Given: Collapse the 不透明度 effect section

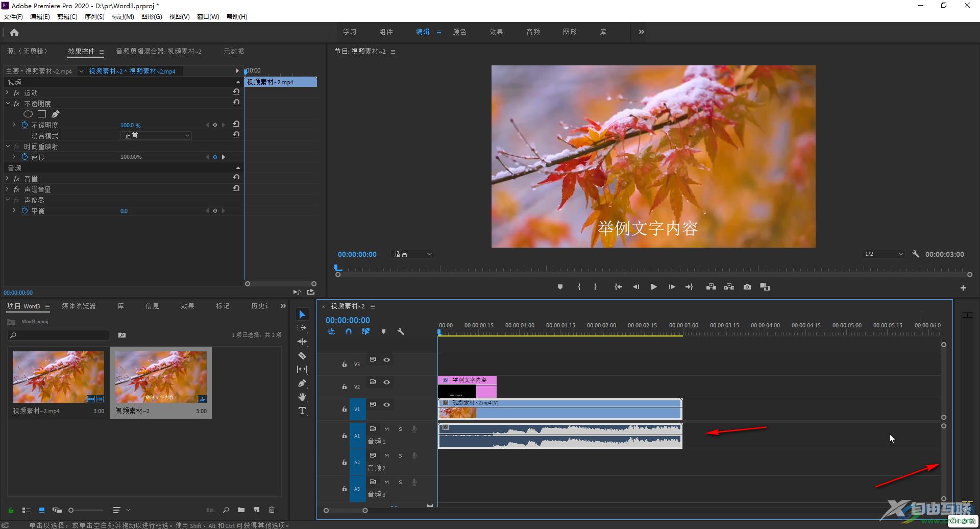Looking at the screenshot, I should click(x=7, y=103).
